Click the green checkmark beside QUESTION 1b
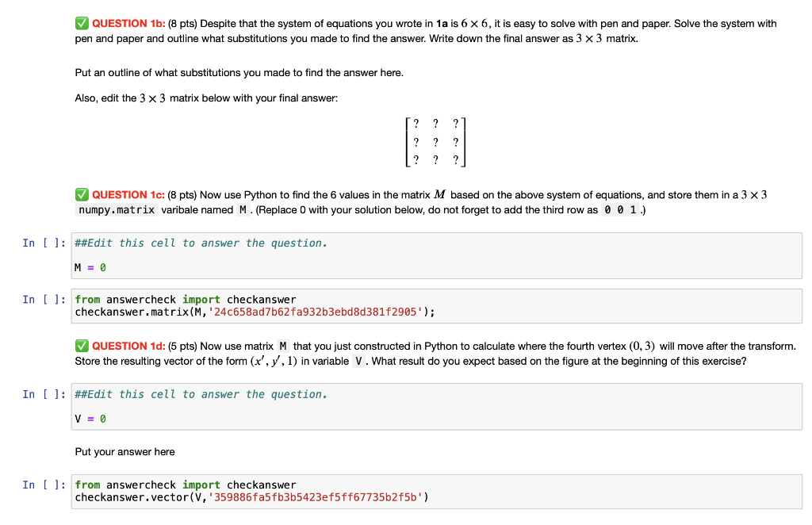The image size is (812, 525). pyautogui.click(x=82, y=23)
